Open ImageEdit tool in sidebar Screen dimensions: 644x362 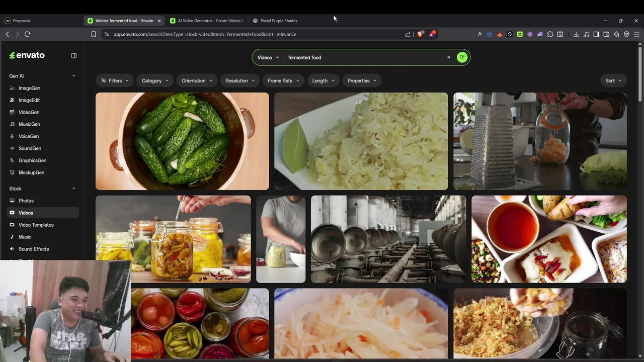29,100
